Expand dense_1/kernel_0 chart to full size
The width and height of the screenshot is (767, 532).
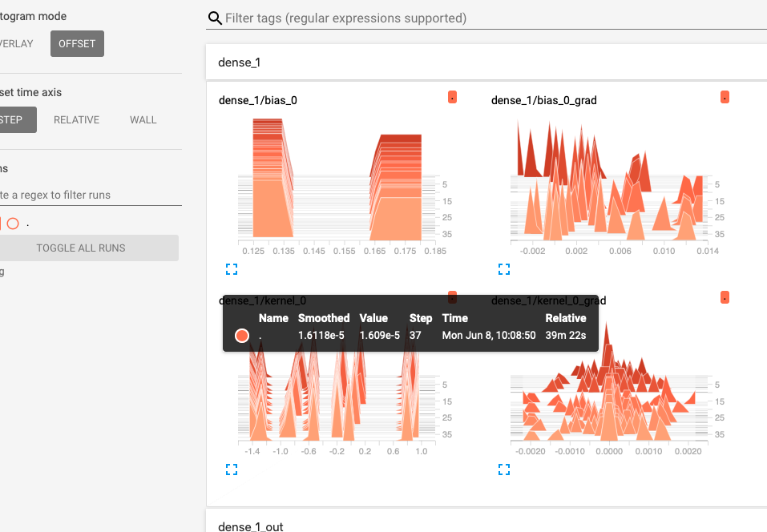click(x=232, y=470)
